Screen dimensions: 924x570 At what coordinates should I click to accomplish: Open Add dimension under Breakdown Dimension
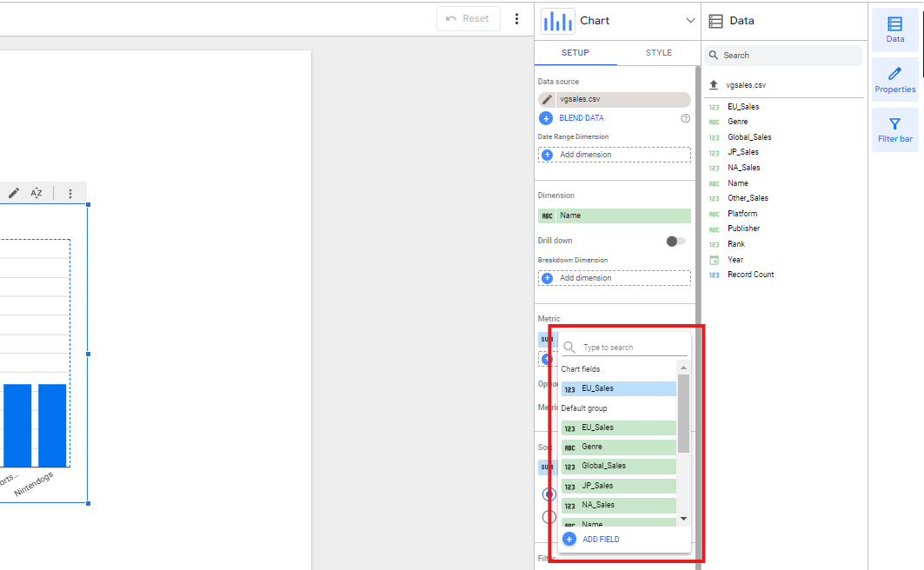click(x=614, y=278)
